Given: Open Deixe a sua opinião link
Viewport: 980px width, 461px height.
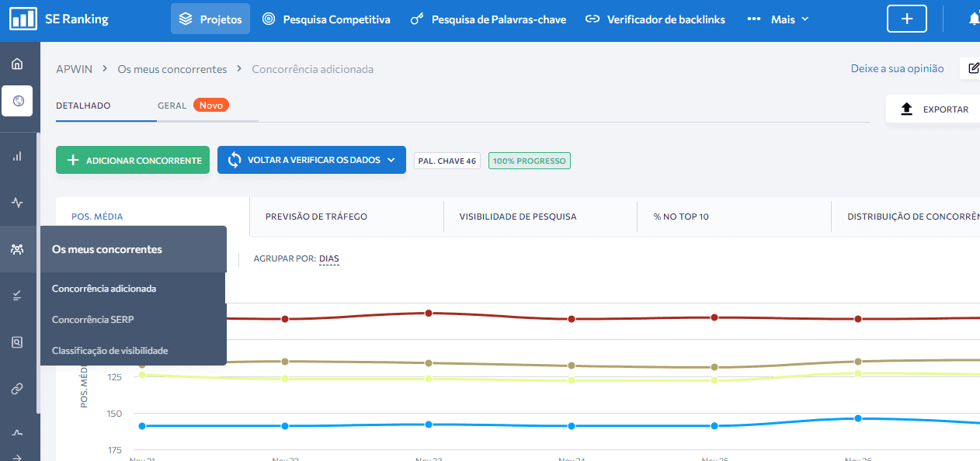Looking at the screenshot, I should pos(897,68).
